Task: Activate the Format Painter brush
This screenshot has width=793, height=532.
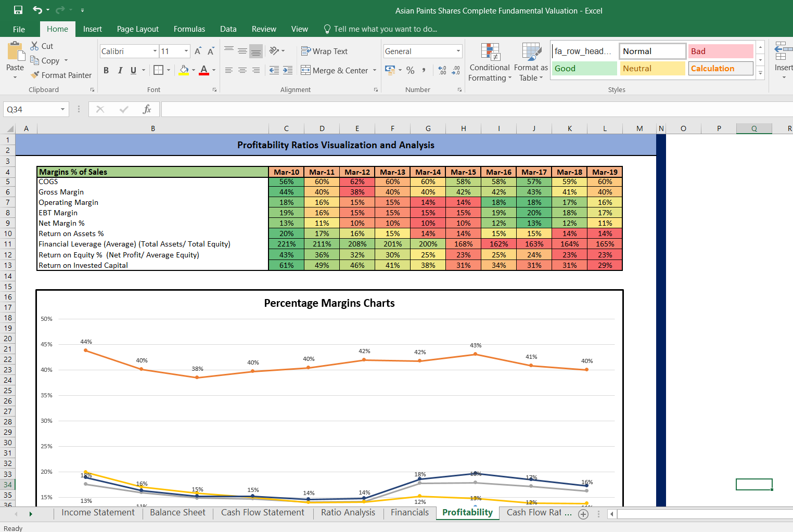Action: (x=35, y=75)
